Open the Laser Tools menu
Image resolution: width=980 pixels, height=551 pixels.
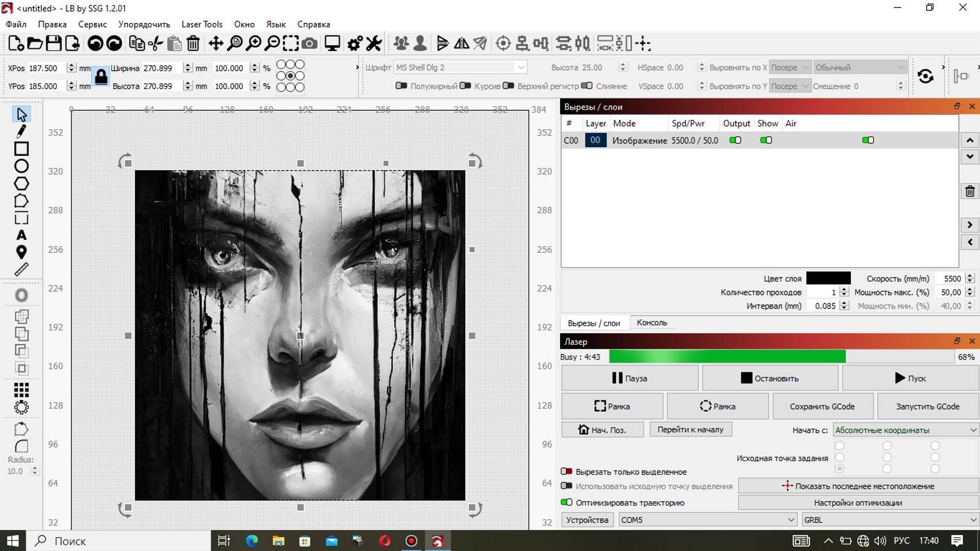click(x=202, y=24)
